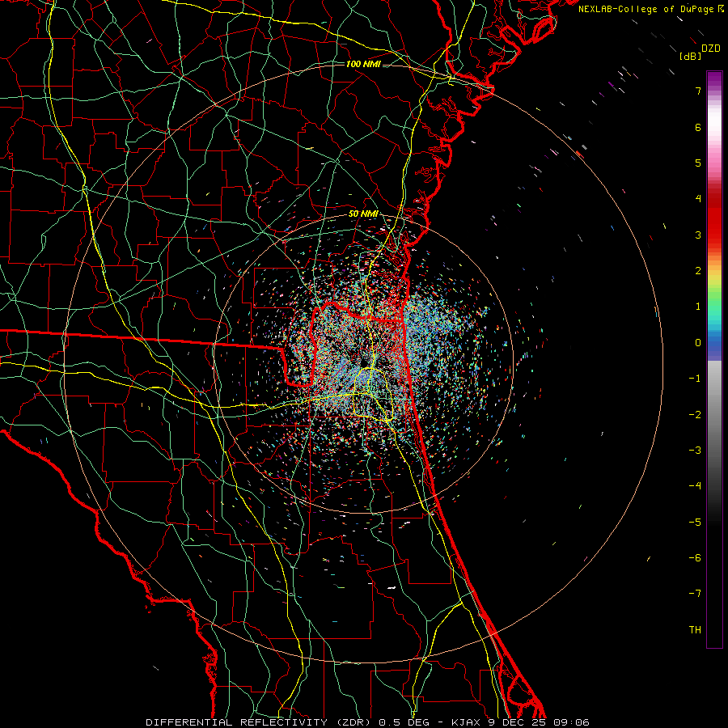Click the 09:06 timestamp in caption
The width and height of the screenshot is (728, 728).
point(570,722)
